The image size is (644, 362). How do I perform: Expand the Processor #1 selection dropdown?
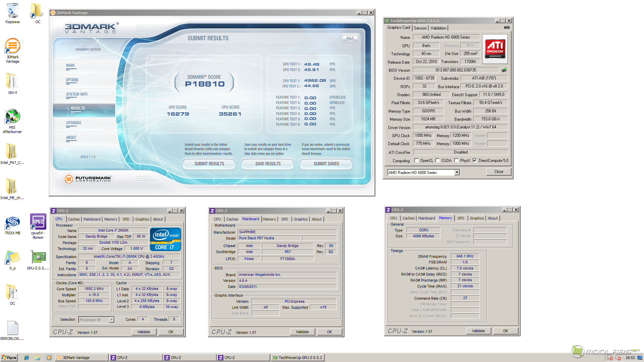coord(111,320)
